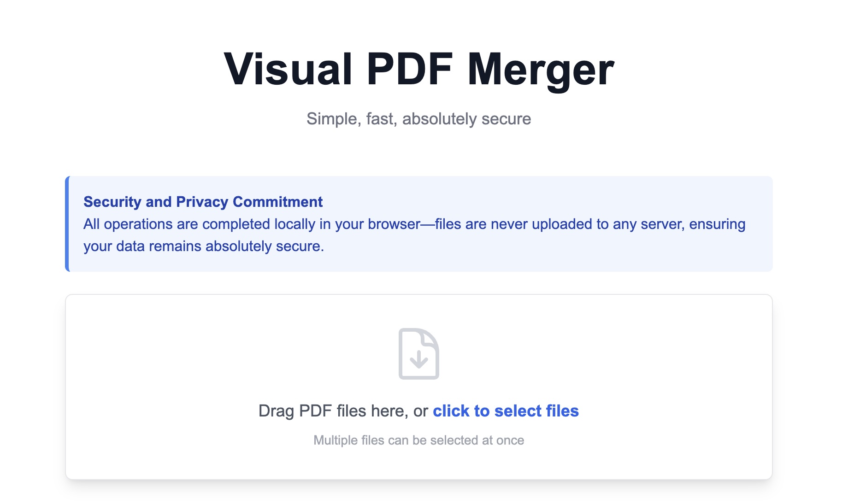Click the "Drag PDF files here, or" text
The image size is (860, 504).
tap(343, 410)
